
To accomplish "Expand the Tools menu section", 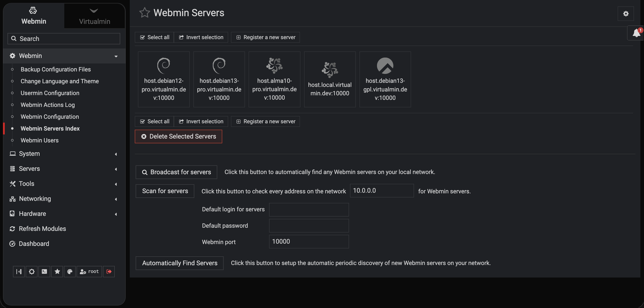I will [64, 184].
